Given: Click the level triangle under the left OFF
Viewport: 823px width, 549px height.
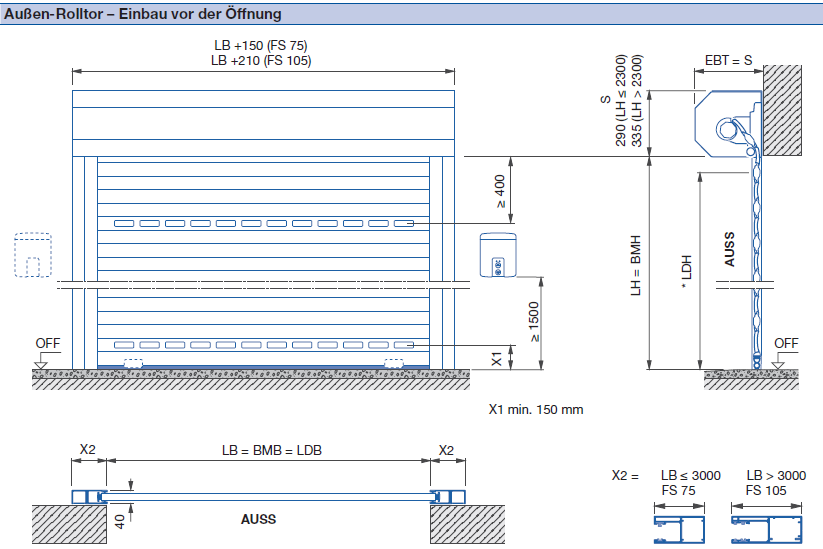Looking at the screenshot, I should point(40,365).
